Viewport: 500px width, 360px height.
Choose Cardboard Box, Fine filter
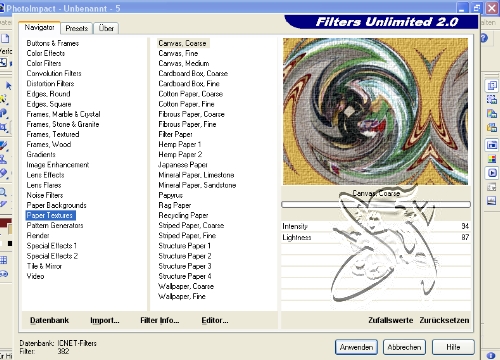tap(189, 84)
